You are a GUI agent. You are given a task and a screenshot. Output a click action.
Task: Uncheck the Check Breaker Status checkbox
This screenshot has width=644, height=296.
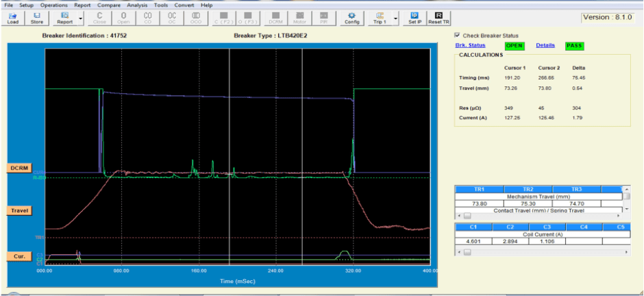click(x=458, y=36)
